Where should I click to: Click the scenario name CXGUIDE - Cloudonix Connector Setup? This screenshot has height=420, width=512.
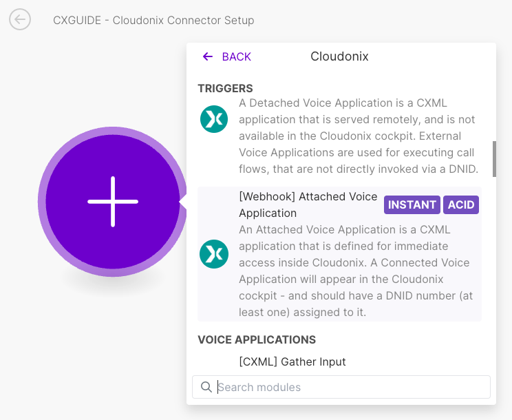(x=153, y=20)
